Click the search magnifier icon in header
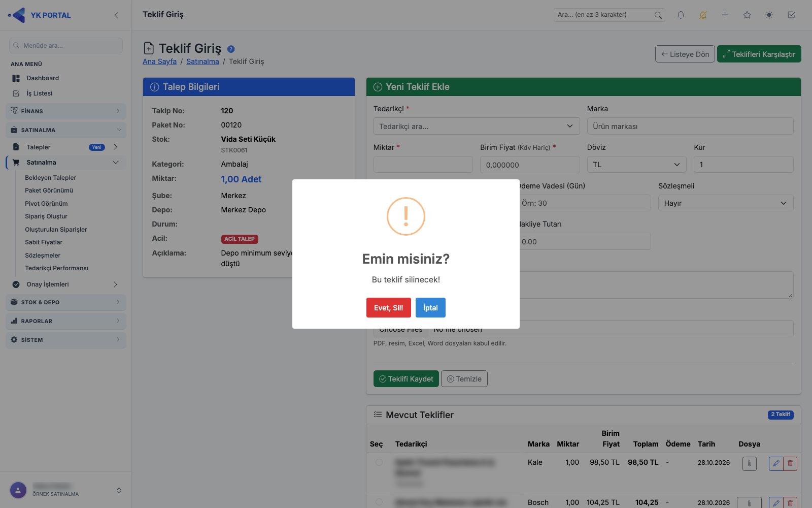Viewport: 812px width, 508px height. (x=658, y=15)
